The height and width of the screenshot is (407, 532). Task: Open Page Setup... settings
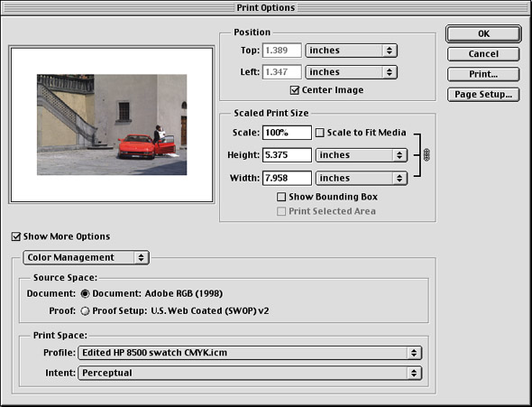tap(483, 95)
